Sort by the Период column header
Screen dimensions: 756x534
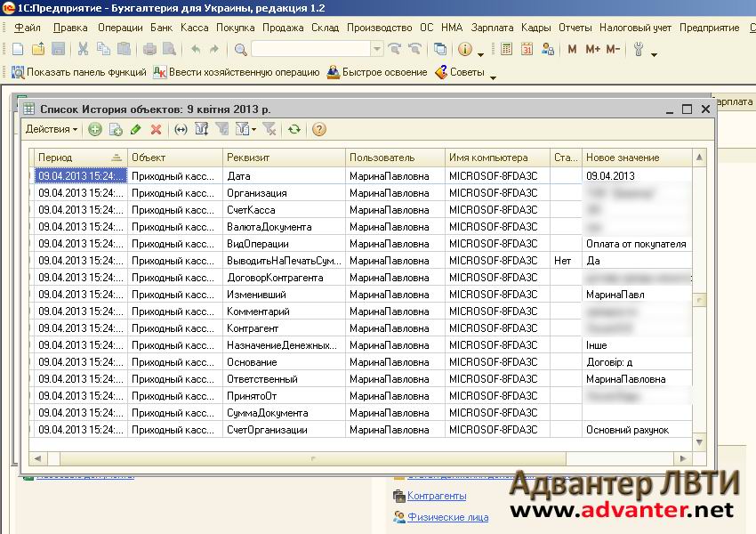pyautogui.click(x=80, y=158)
